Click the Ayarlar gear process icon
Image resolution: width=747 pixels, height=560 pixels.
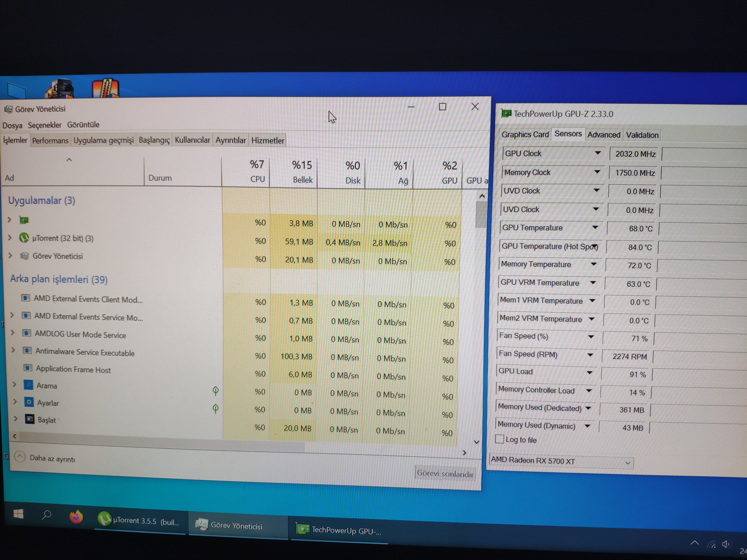pyautogui.click(x=29, y=402)
